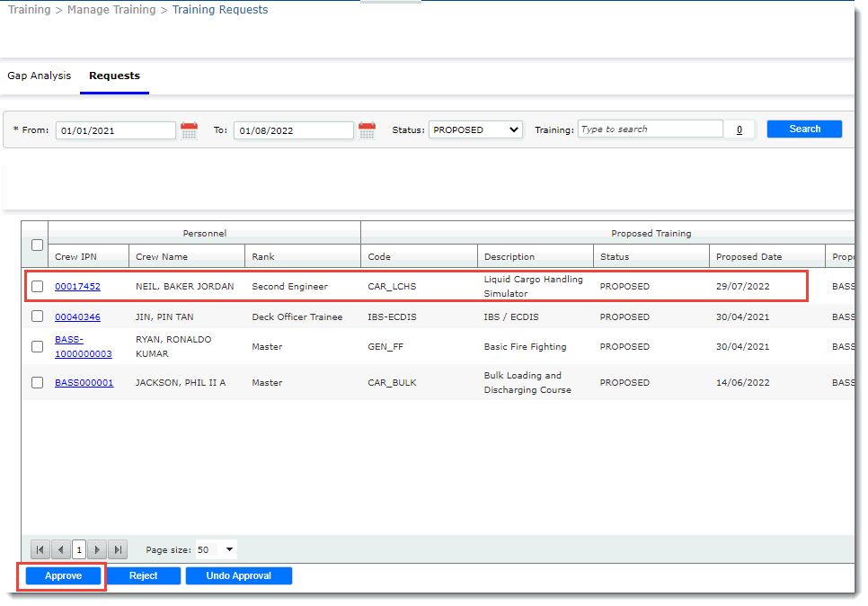The width and height of the screenshot is (868, 606).
Task: Open the To date calendar picker
Action: click(x=367, y=130)
